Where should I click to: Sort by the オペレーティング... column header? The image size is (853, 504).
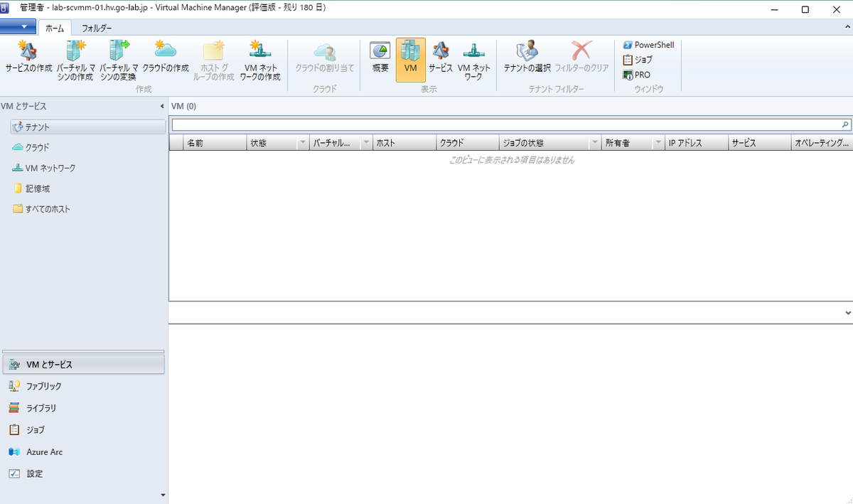pyautogui.click(x=822, y=143)
